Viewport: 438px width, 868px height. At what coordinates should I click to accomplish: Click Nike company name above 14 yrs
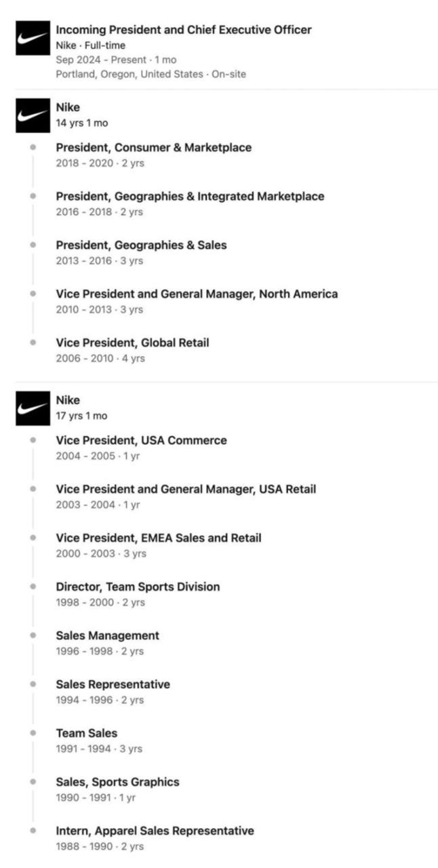68,108
